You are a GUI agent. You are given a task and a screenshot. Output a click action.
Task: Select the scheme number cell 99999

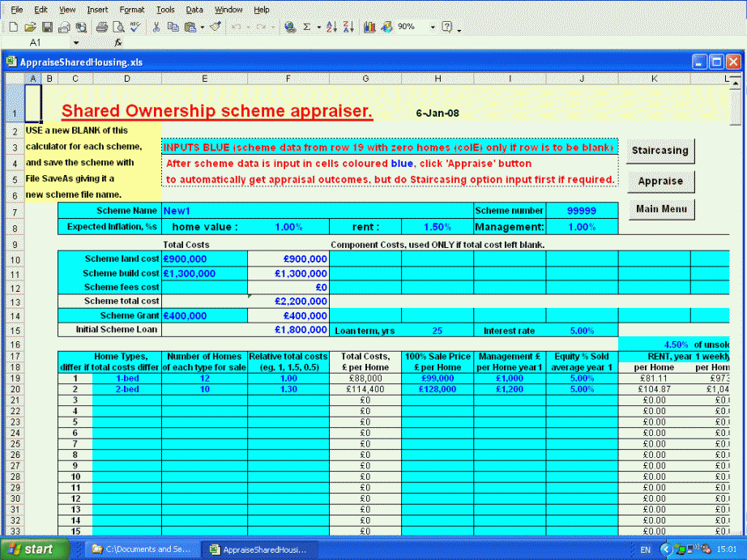tap(582, 211)
